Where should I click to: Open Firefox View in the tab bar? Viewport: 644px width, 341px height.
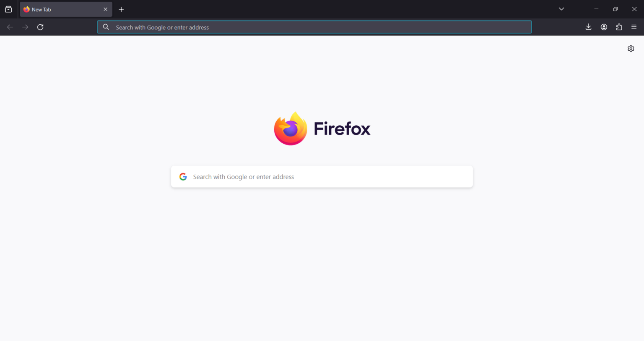(x=8, y=9)
